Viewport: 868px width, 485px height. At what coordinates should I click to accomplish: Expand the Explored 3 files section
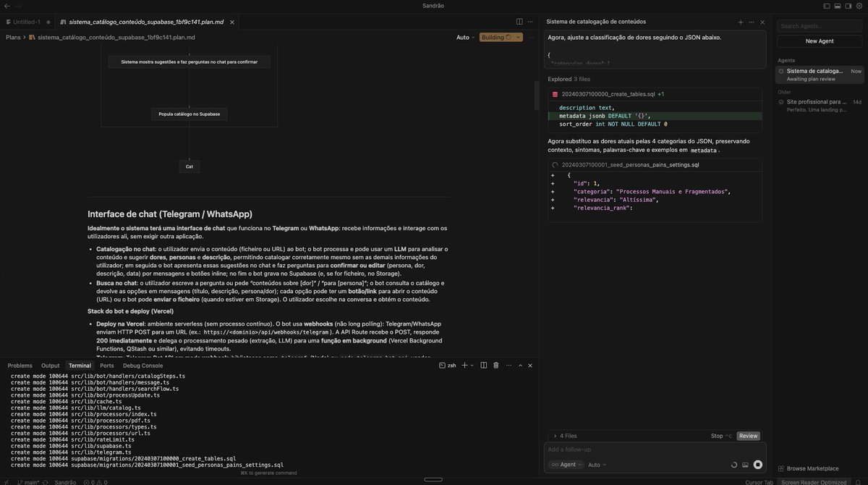(x=569, y=79)
